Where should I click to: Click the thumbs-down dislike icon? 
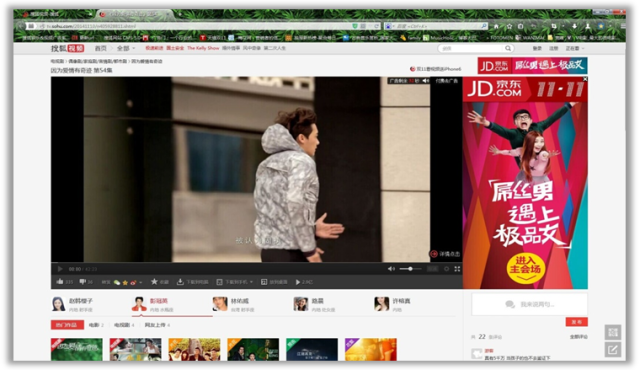(82, 281)
